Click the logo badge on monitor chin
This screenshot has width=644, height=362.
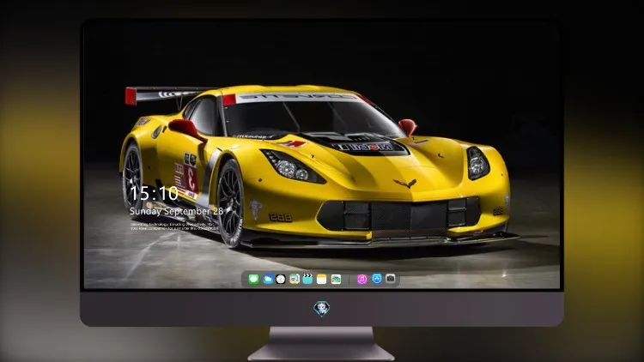tap(322, 309)
